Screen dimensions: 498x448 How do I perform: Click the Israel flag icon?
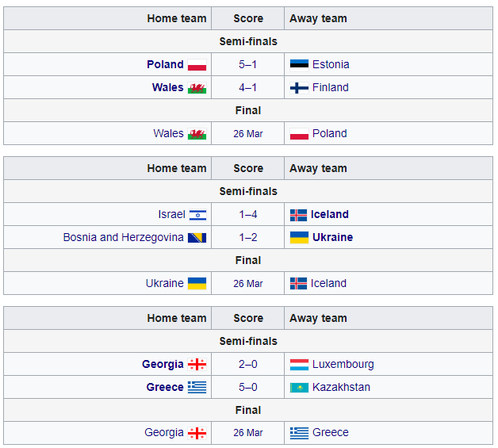tap(197, 215)
